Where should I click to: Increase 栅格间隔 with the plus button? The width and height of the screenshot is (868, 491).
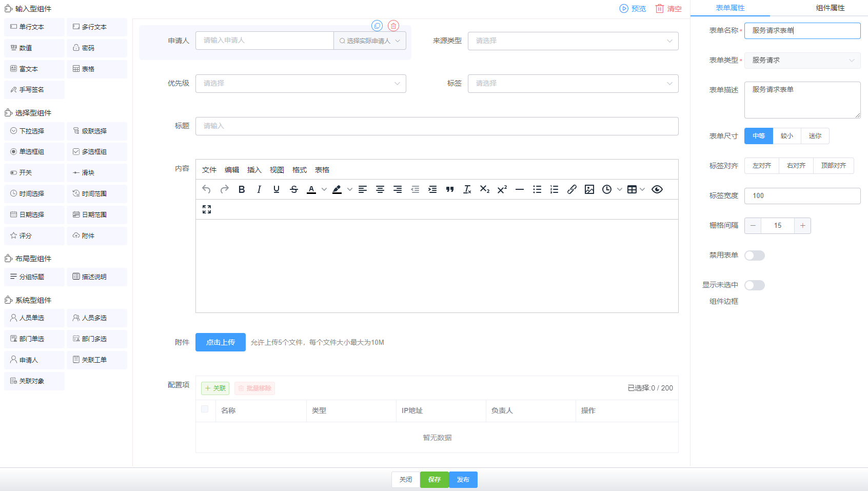coord(802,226)
